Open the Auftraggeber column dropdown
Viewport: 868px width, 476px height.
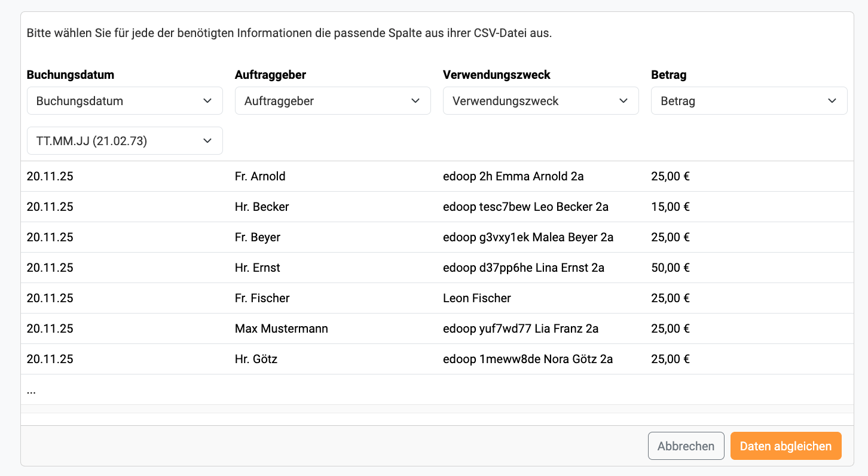coord(332,101)
